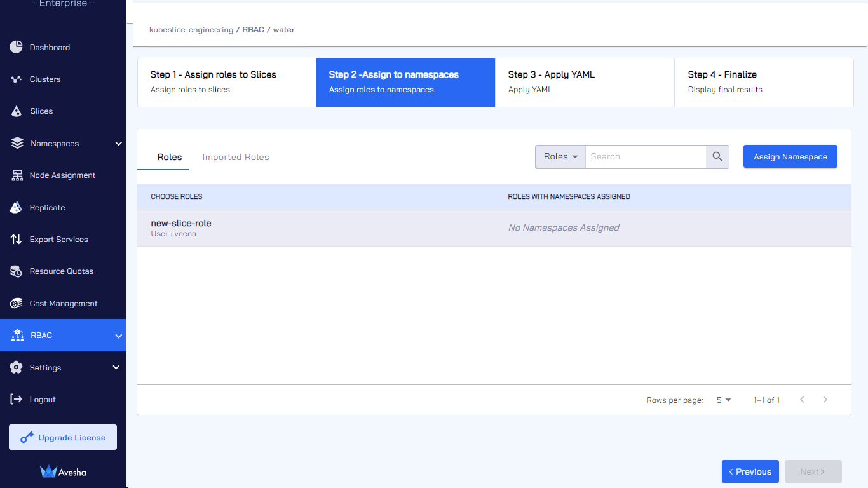Open the Roles search filter dropdown
This screenshot has height=488, width=868.
tap(560, 157)
